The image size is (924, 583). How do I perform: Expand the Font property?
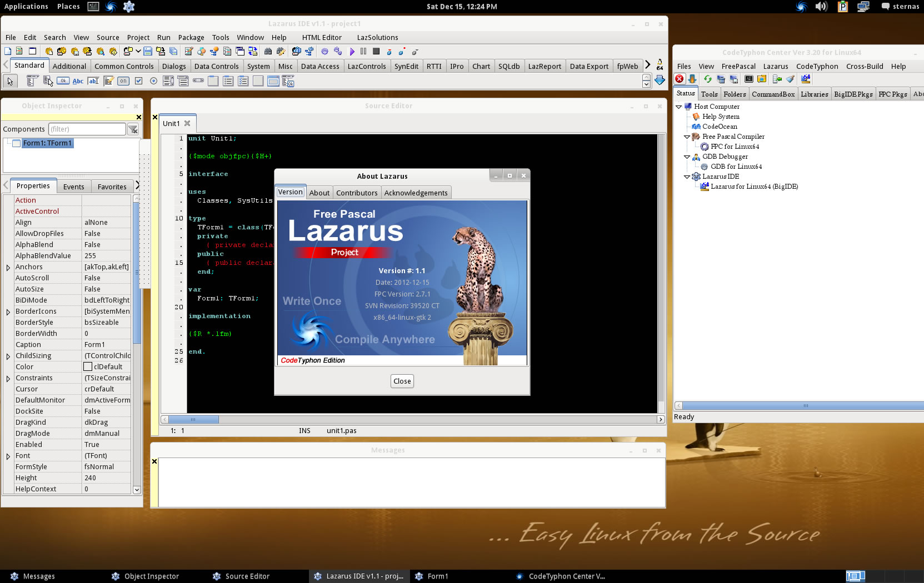point(8,456)
